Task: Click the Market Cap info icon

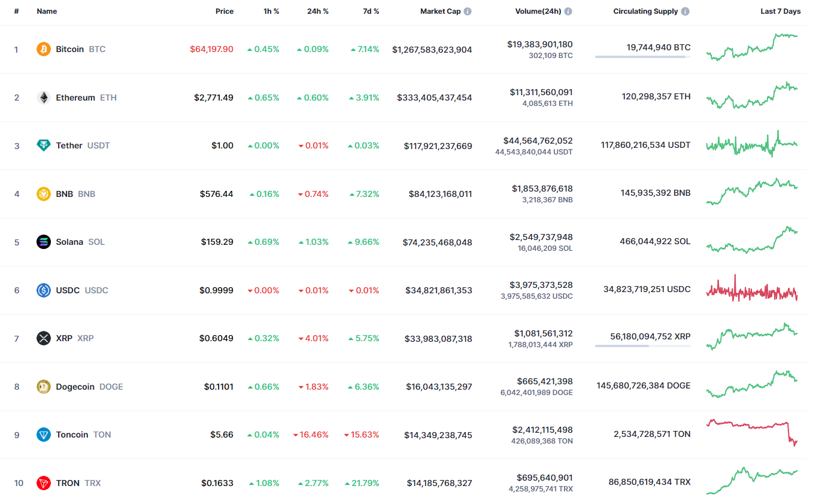Action: pyautogui.click(x=468, y=11)
